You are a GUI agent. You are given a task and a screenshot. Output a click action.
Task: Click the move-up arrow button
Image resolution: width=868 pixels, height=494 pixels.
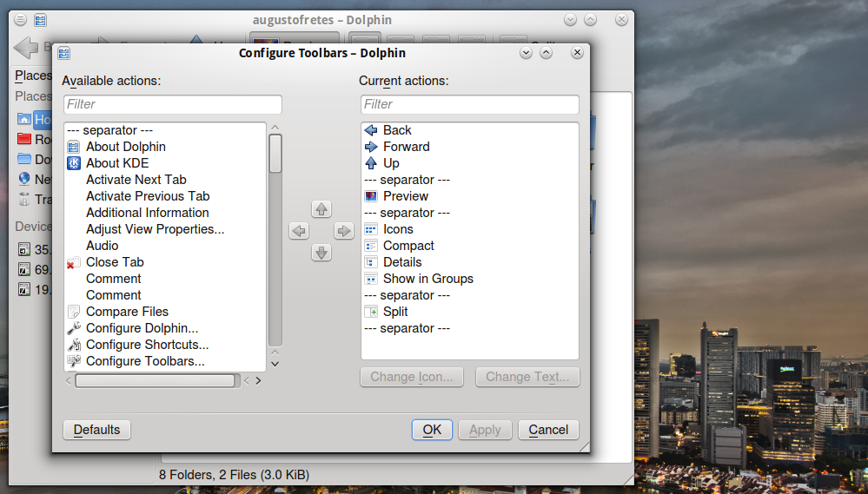click(321, 209)
